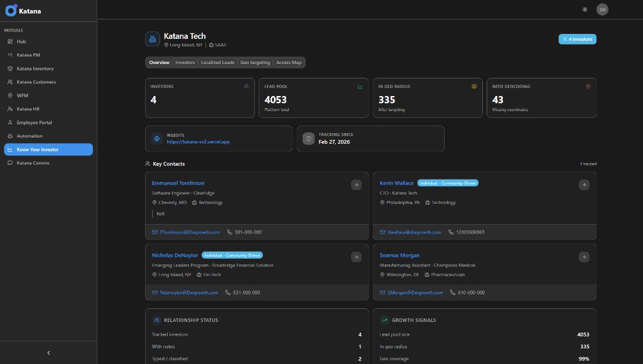The width and height of the screenshot is (643, 364).
Task: Click the Tracked investors row
Action: [x=257, y=335]
